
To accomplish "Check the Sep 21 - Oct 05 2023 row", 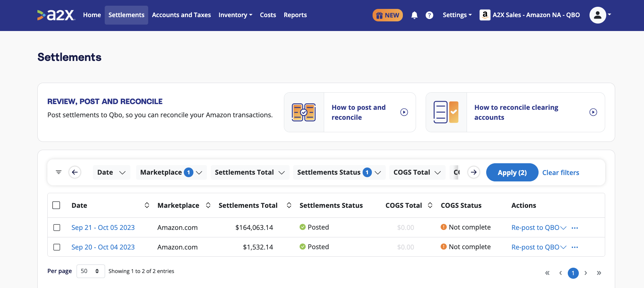I will 57,227.
